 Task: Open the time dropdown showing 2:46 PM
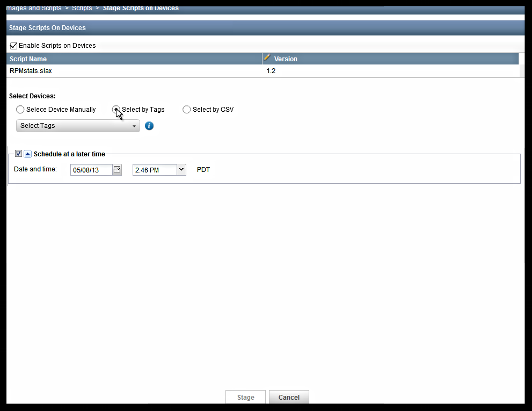(x=181, y=169)
